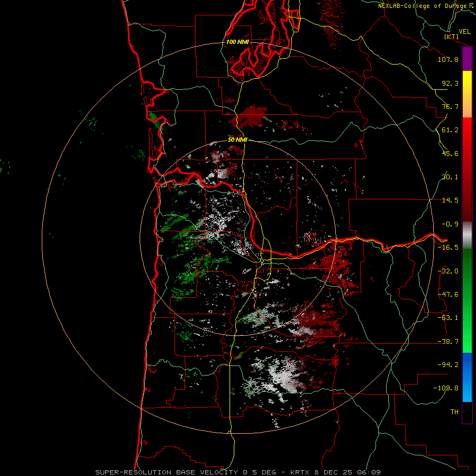Click the purple segment of color bar
The image size is (476, 476).
(x=467, y=59)
